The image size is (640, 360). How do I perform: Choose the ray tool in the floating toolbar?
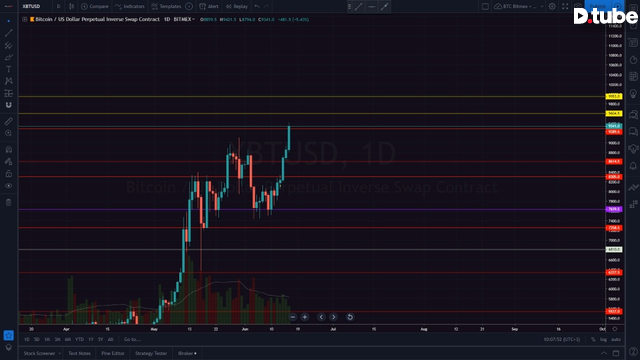point(384,7)
